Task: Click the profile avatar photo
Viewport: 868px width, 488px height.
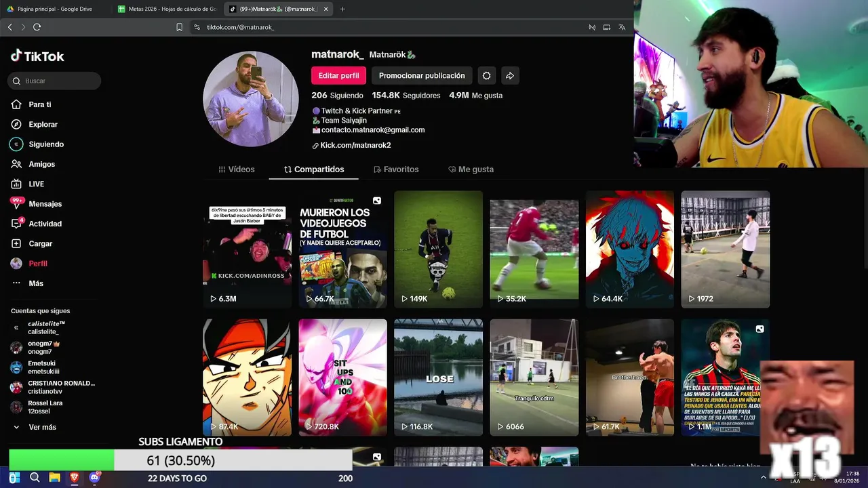Action: click(x=251, y=99)
